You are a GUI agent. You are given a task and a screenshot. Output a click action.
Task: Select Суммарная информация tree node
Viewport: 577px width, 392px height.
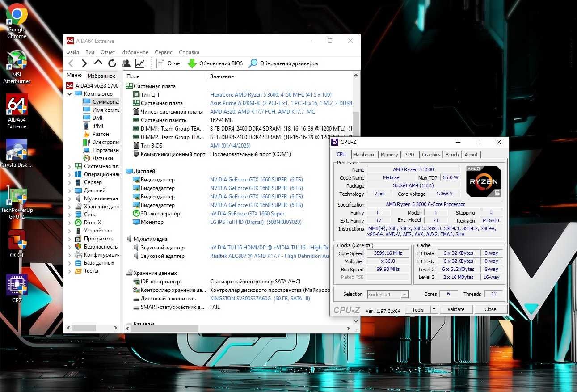tap(105, 102)
